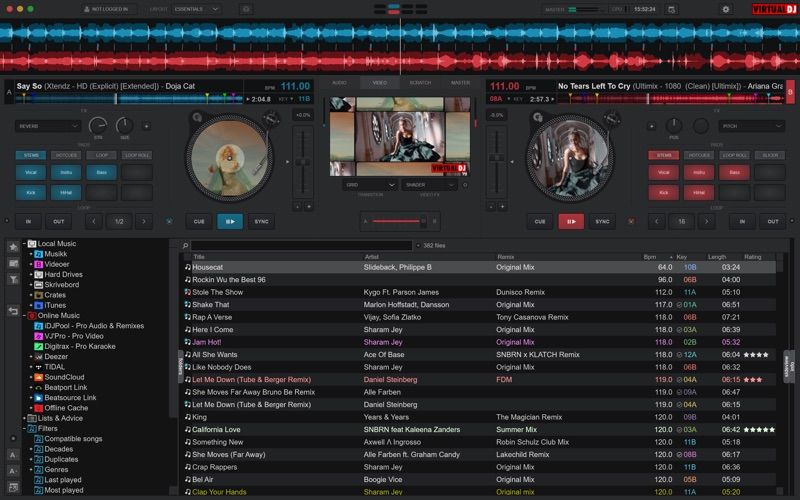800x500 pixels.
Task: Click the icon right of Essentials layout dropdown
Action: [x=246, y=9]
